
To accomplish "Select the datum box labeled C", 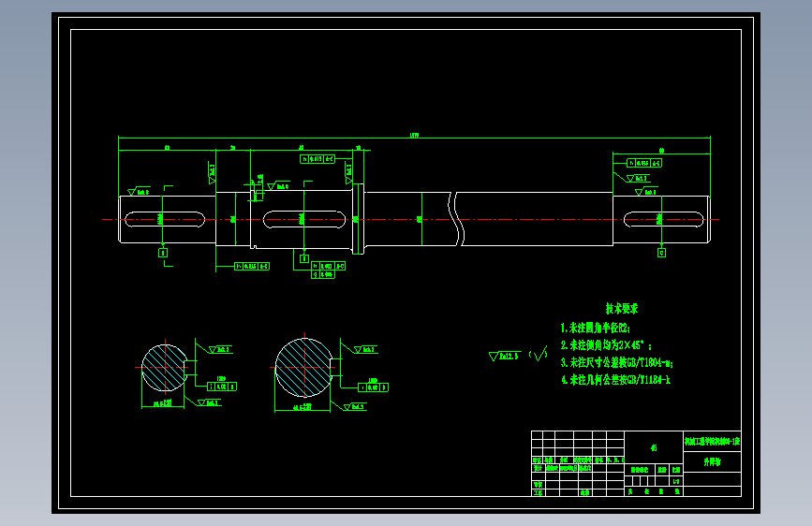I will tap(661, 253).
